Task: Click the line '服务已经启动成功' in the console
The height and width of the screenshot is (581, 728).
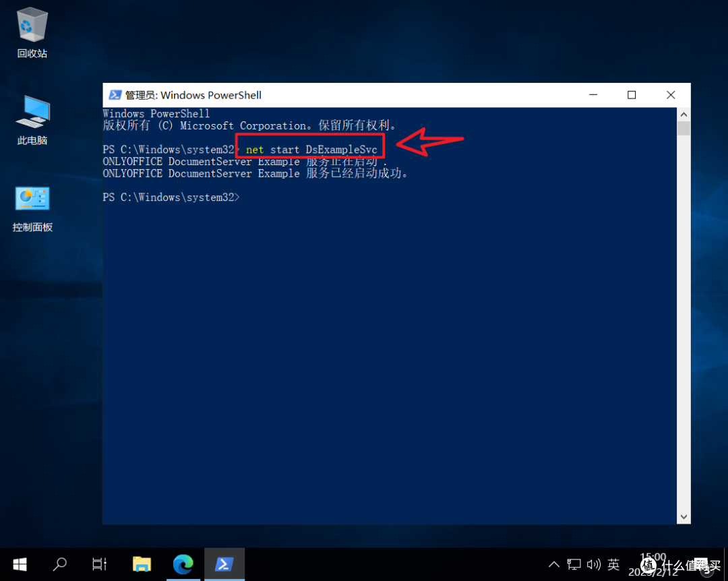Action: (x=255, y=173)
